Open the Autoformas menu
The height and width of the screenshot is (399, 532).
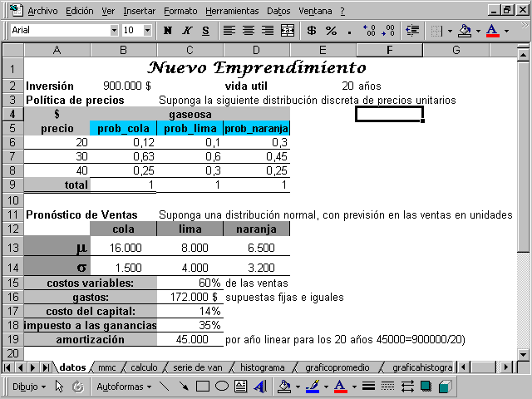click(124, 387)
